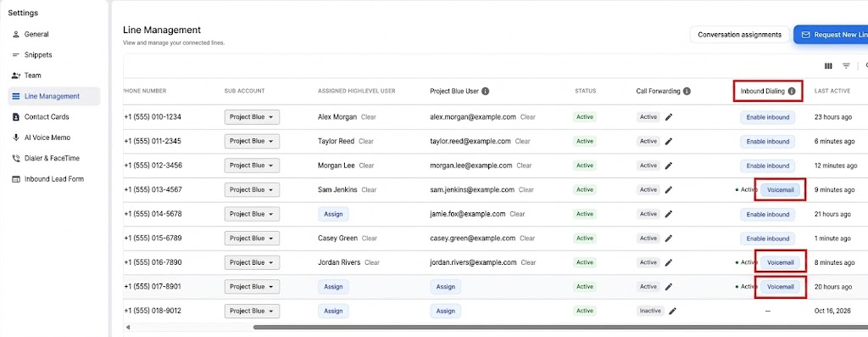Assign HighLevel user to +1 (555) 014-5678
The width and height of the screenshot is (868, 337).
(333, 214)
